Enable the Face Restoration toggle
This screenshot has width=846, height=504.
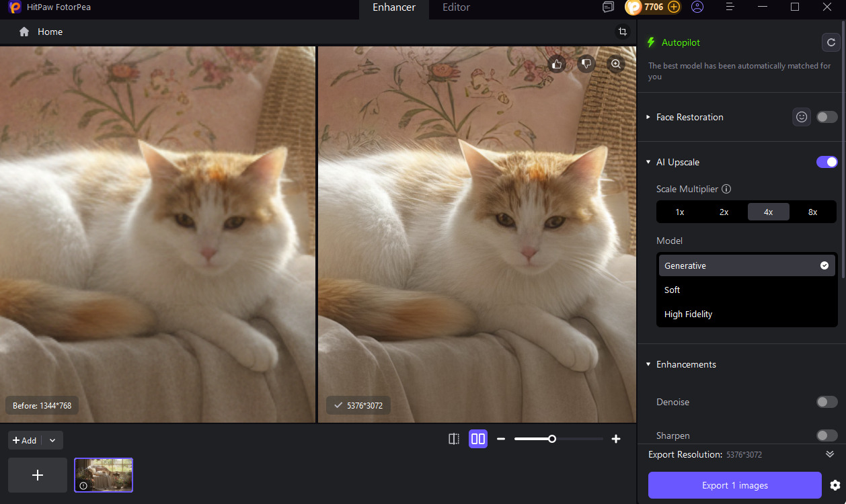tap(826, 116)
